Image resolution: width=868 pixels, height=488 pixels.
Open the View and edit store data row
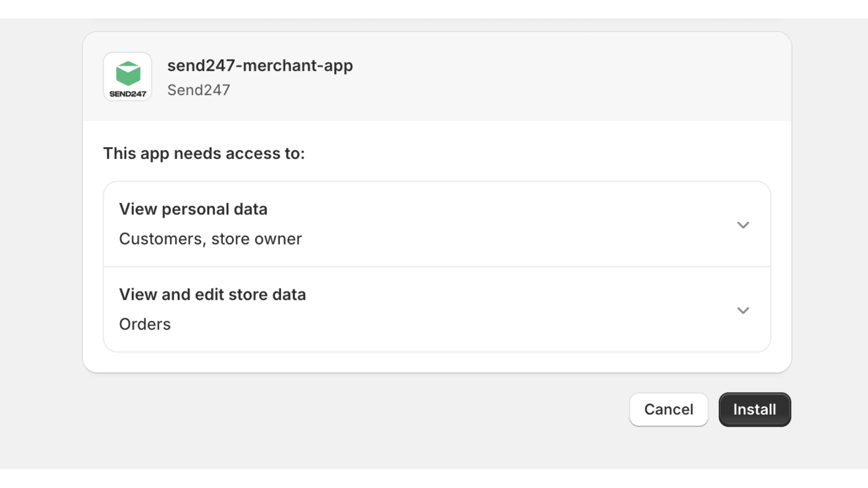437,310
